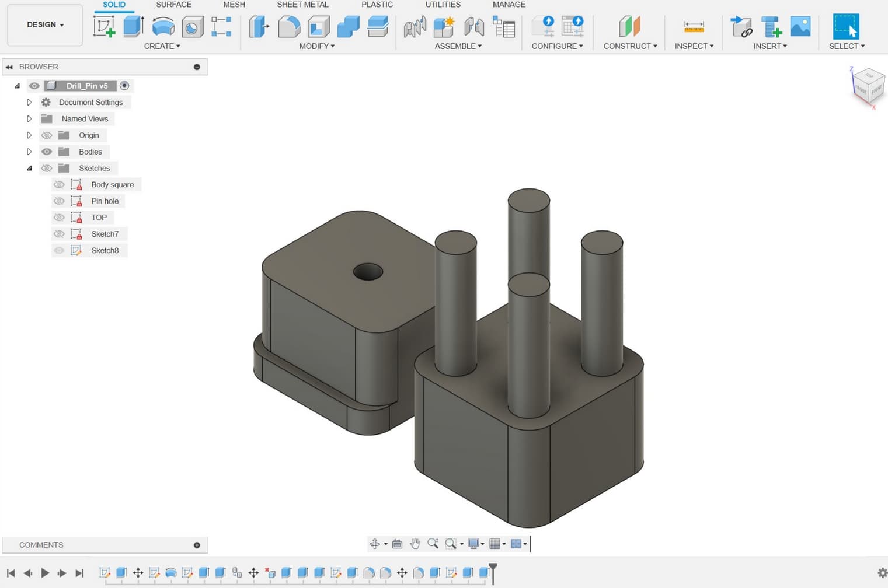Select the Rectangular Pattern tool
The image size is (888, 588).
pos(221,27)
